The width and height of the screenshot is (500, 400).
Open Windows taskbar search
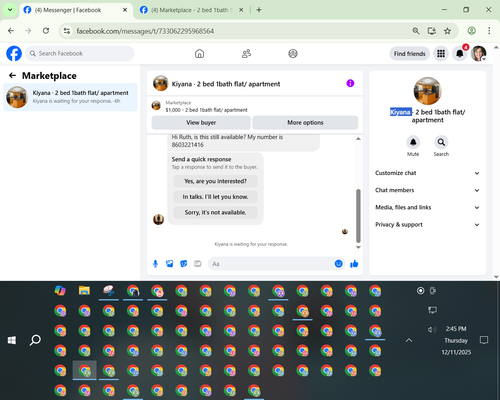coord(35,340)
